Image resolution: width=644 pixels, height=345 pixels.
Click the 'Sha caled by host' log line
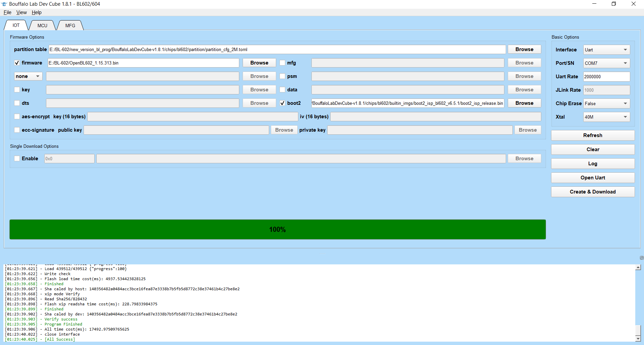click(x=122, y=289)
